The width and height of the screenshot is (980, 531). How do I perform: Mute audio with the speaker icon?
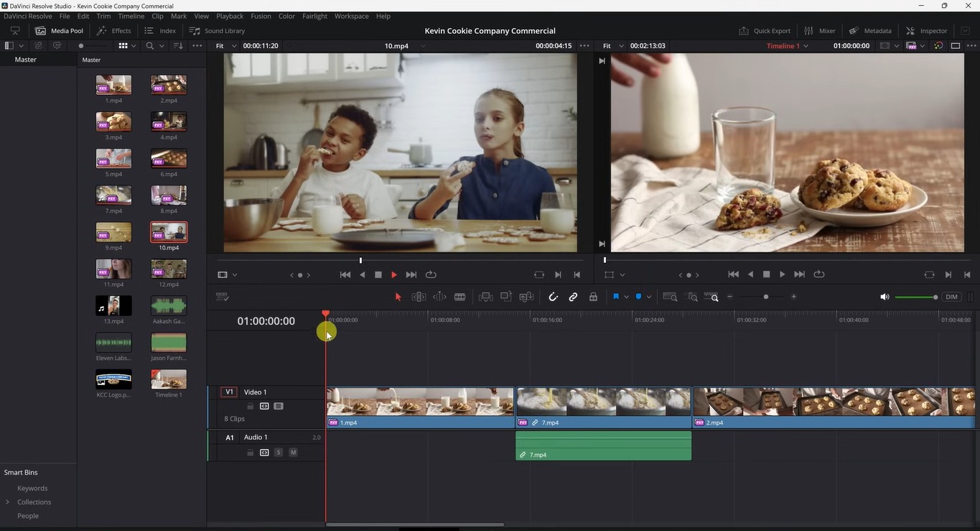click(x=885, y=297)
